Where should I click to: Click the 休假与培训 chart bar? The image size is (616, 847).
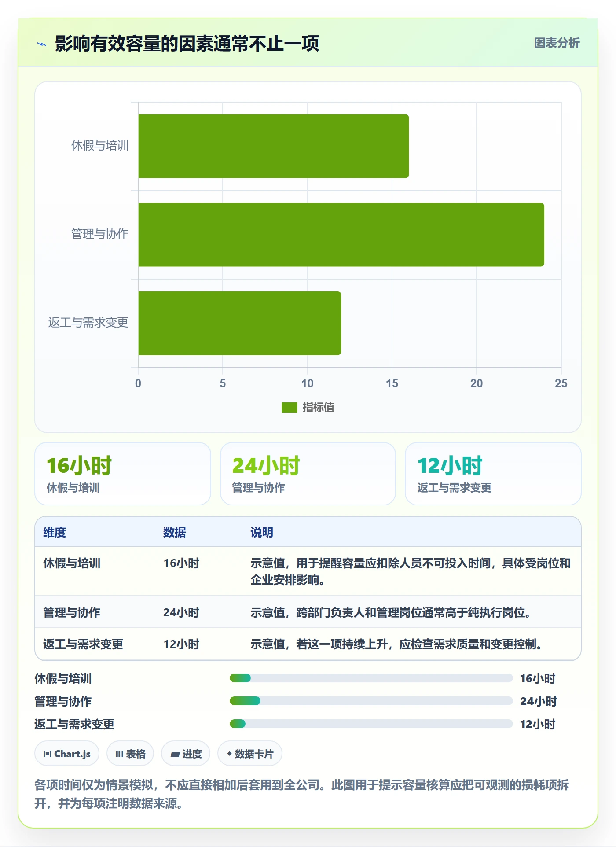point(273,146)
